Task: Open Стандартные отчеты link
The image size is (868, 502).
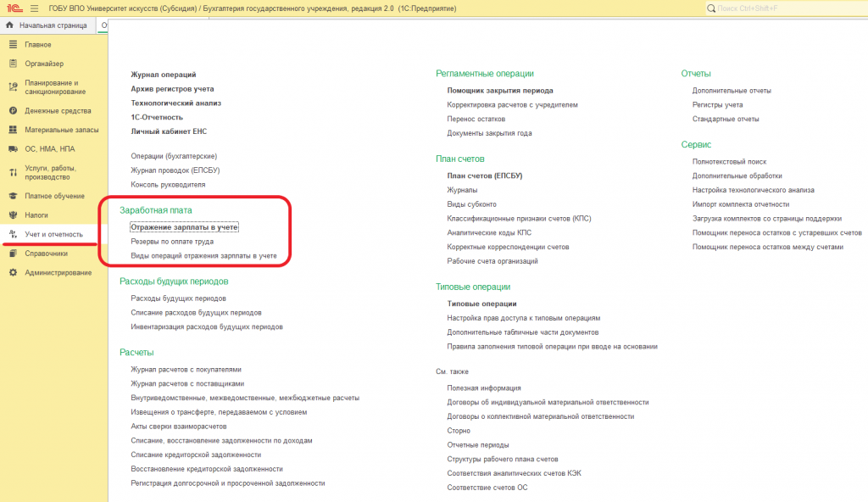Action: [x=726, y=119]
